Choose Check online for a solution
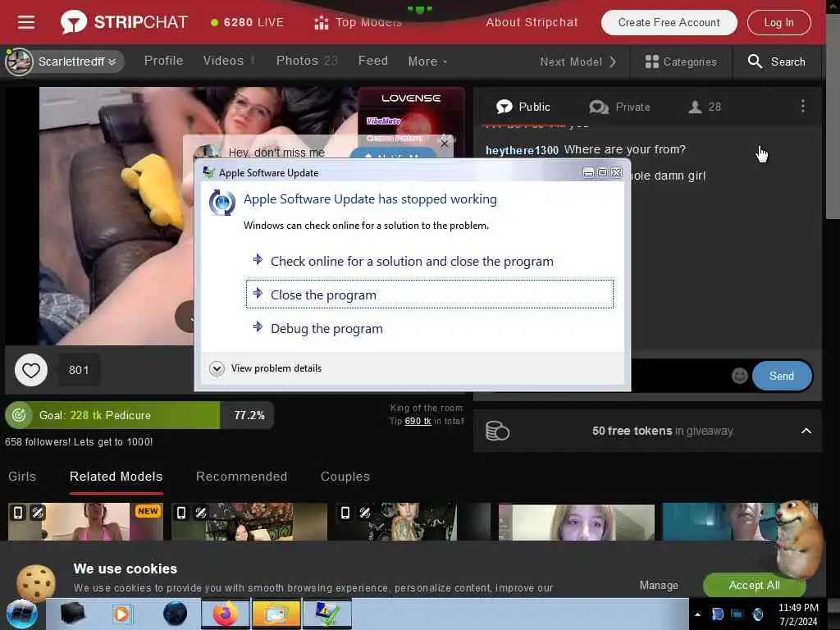This screenshot has width=840, height=630. 430,262
